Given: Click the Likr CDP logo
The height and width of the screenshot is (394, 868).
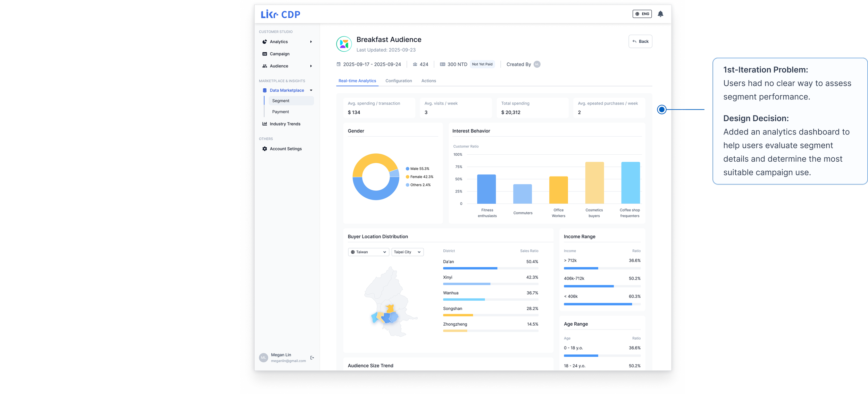Looking at the screenshot, I should pos(280,14).
